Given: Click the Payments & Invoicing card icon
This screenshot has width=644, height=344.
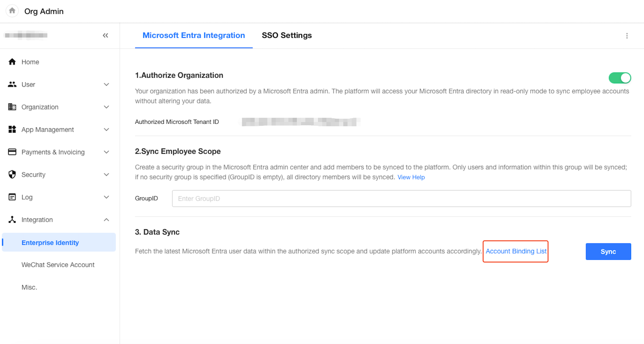Looking at the screenshot, I should (12, 152).
